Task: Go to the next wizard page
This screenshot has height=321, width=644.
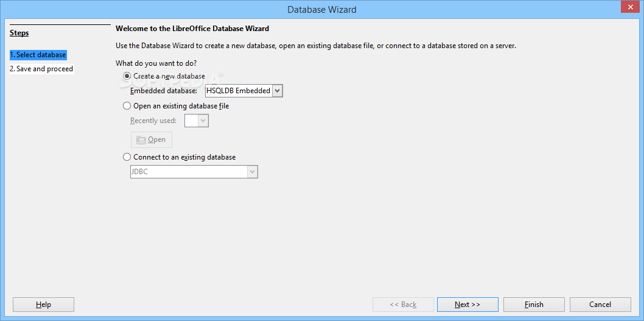Action: click(468, 305)
